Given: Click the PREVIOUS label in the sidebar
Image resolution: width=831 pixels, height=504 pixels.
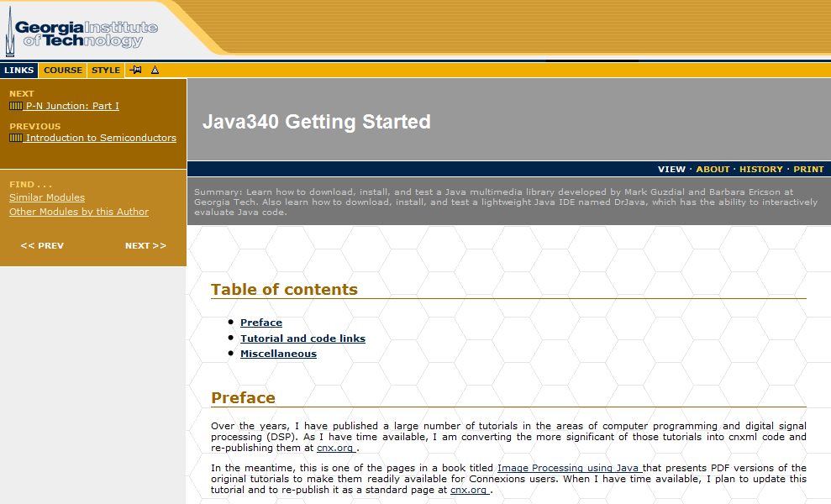Looking at the screenshot, I should tap(35, 126).
